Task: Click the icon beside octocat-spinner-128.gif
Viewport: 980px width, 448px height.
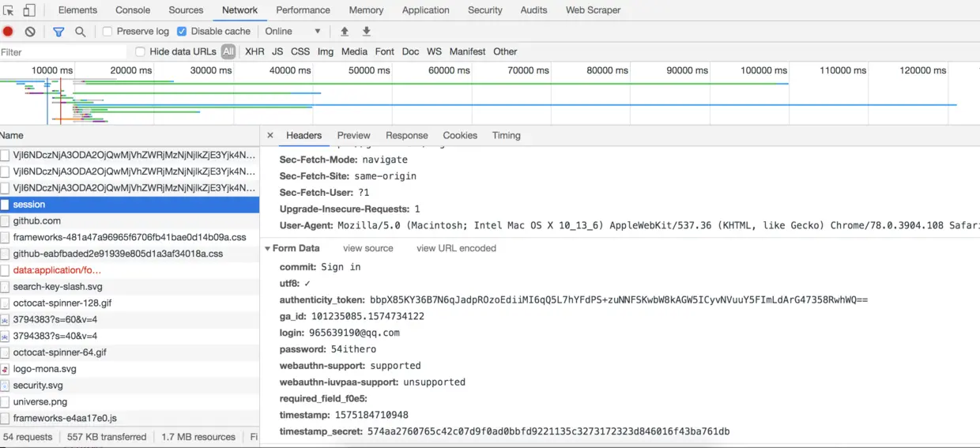Action: [x=5, y=303]
